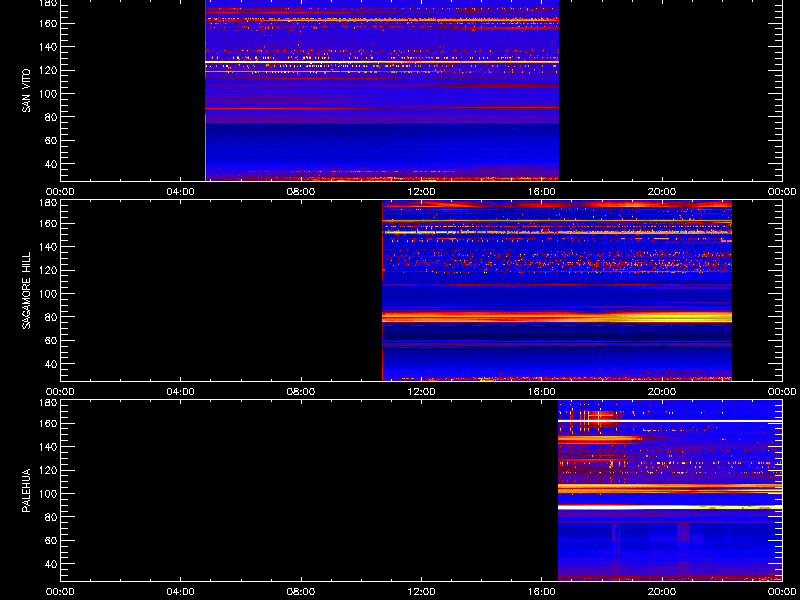Screen dimensions: 800x600
Task: Click 08:00 time label under PALEHUA plot
Action: pos(302,592)
